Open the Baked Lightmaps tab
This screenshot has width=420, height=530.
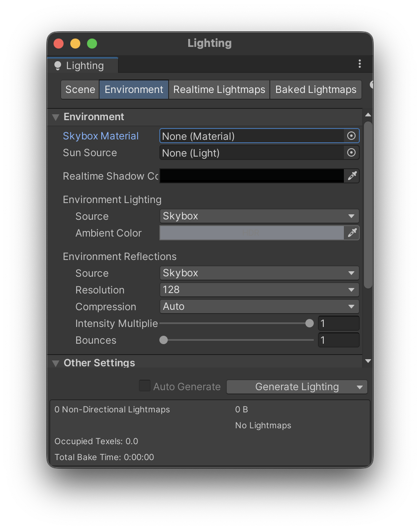pyautogui.click(x=316, y=90)
